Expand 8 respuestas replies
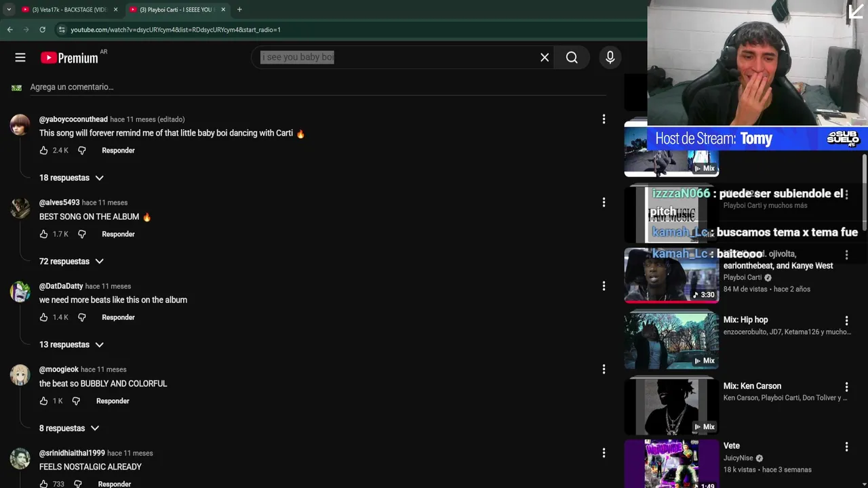Viewport: 868px width, 488px height. click(69, 428)
